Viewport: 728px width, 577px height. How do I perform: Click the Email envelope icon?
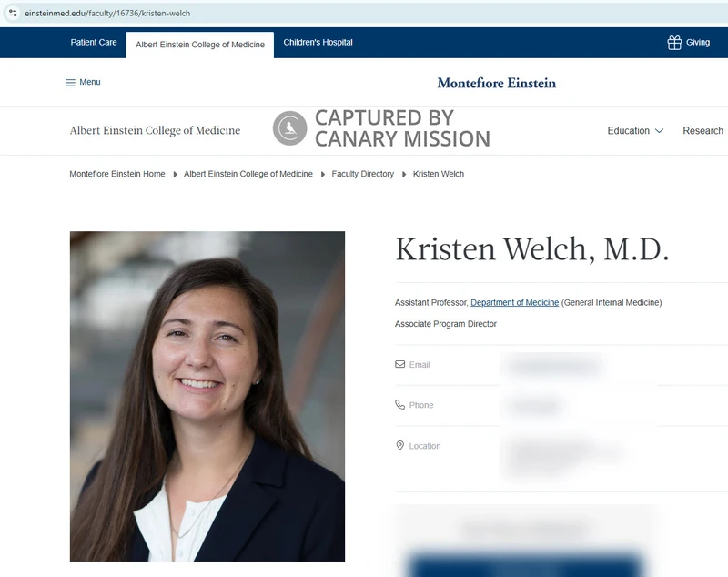tap(399, 364)
